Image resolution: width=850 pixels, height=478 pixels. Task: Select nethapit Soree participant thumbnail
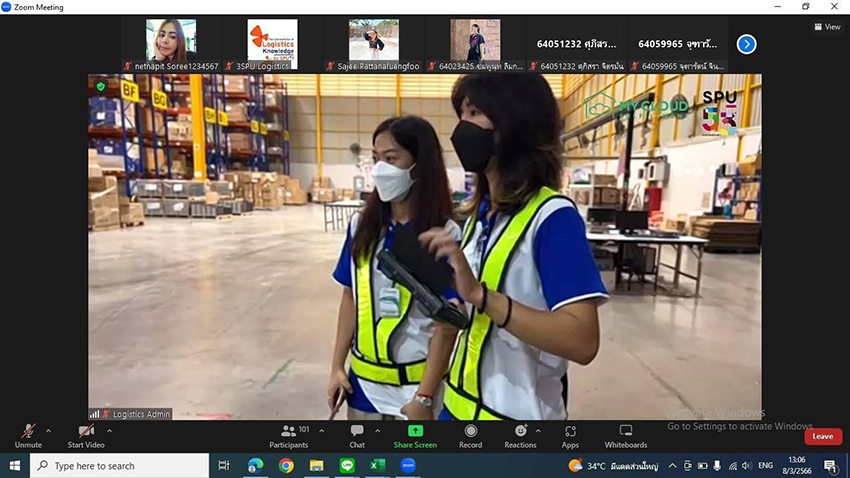point(171,44)
